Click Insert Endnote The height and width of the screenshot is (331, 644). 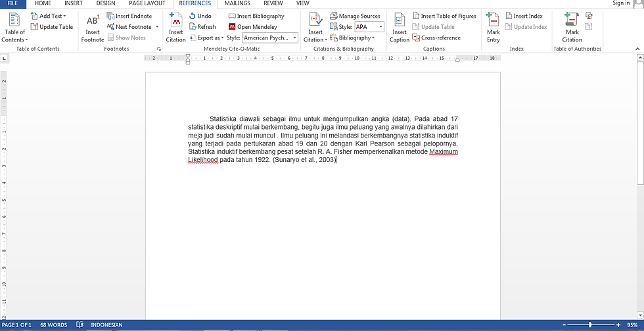pos(129,16)
